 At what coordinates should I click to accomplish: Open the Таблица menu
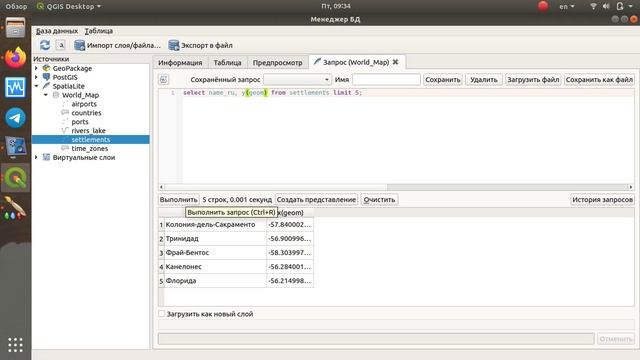pyautogui.click(x=99, y=31)
